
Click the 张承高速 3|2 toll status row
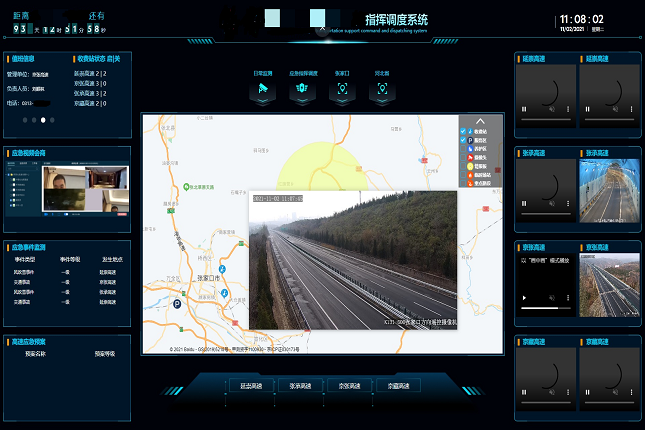coord(90,93)
